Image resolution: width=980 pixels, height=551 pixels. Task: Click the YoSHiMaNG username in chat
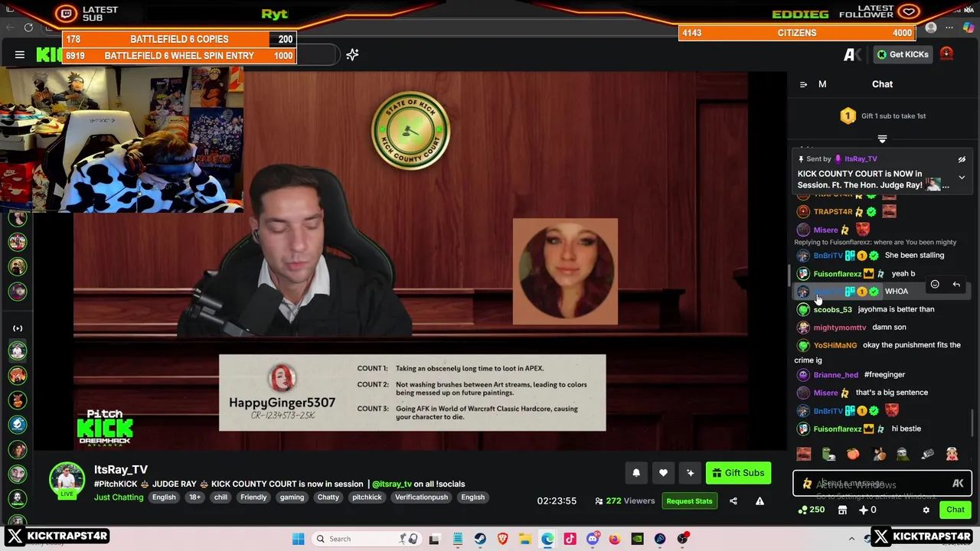tap(835, 345)
